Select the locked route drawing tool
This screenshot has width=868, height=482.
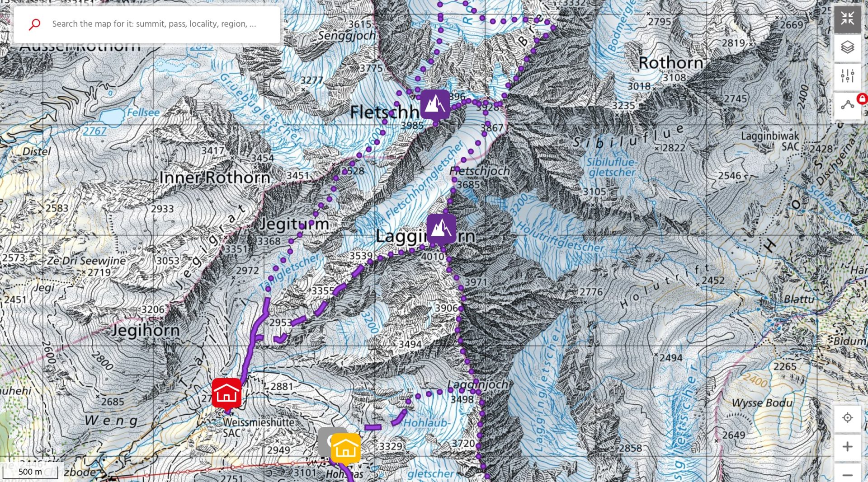tap(847, 105)
